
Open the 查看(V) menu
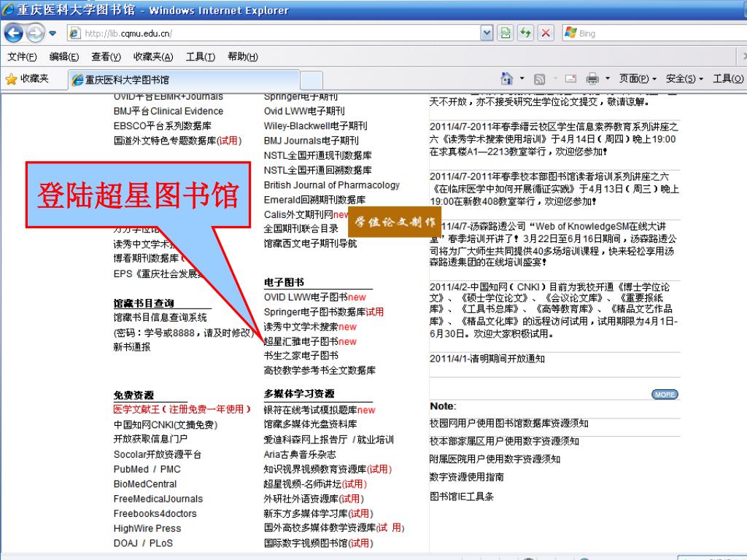pyautogui.click(x=106, y=57)
